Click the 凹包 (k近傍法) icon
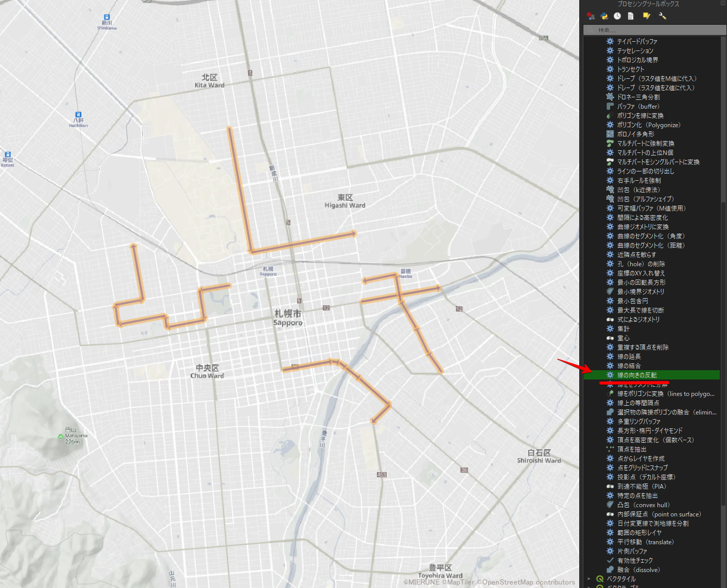The height and width of the screenshot is (588, 727). tap(610, 189)
